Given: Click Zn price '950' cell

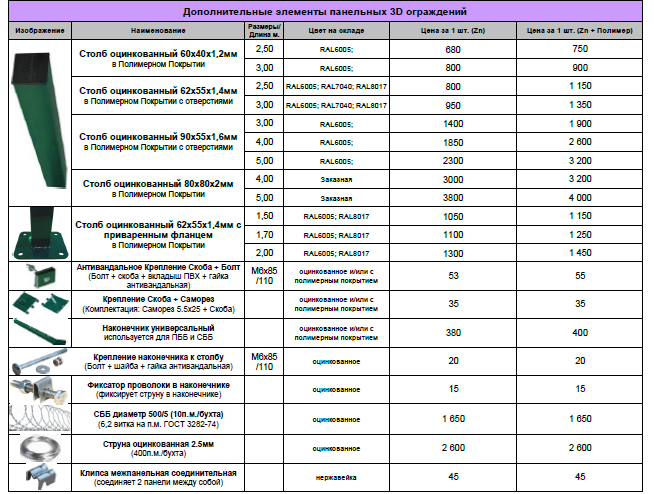Looking at the screenshot, I should coord(453,105).
